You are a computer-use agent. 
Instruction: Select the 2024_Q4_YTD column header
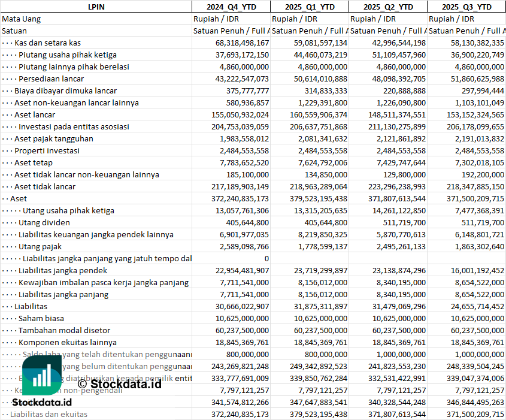(231, 7)
